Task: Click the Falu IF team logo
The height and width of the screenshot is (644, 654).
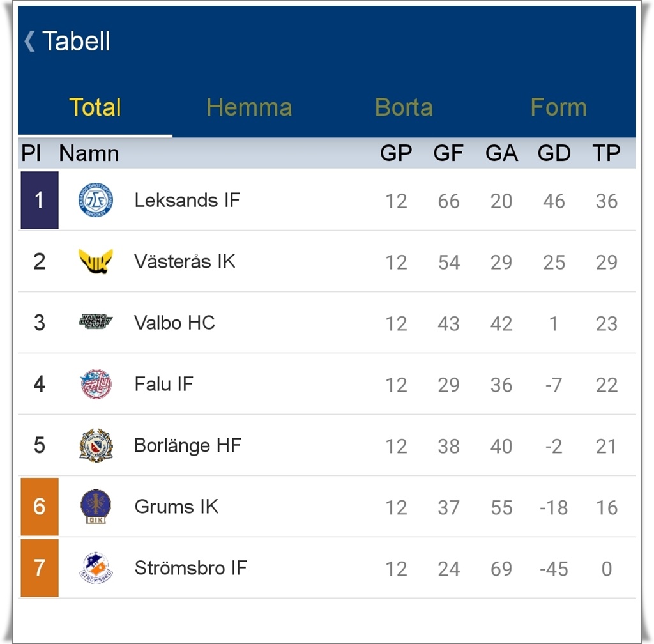Action: 96,384
